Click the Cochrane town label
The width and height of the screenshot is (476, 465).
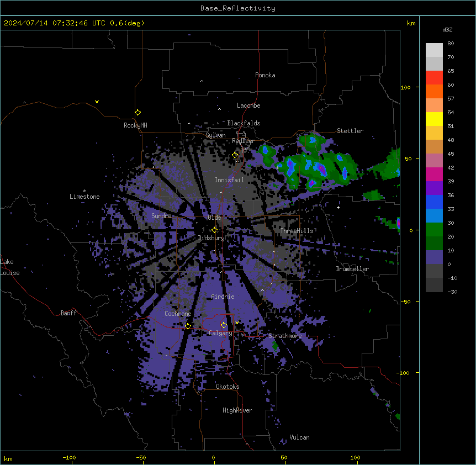coord(178,314)
